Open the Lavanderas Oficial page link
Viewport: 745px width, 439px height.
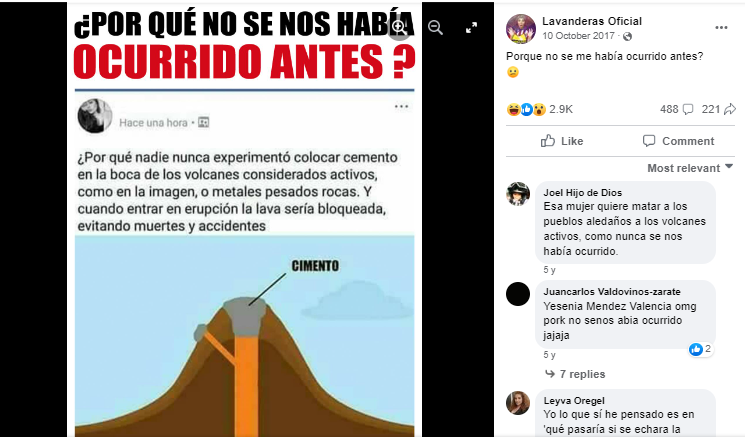592,21
